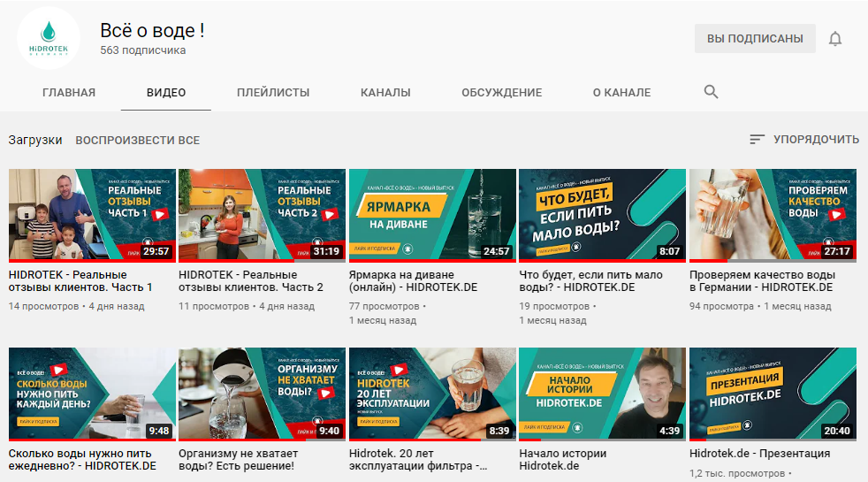Open the Презентация Hidrotek.de thumbnail
Viewport: 868px width, 482px height.
[x=773, y=394]
